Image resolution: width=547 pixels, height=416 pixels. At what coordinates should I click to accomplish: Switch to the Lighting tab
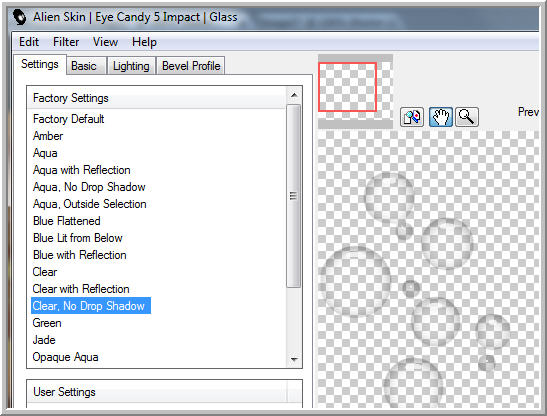(131, 66)
